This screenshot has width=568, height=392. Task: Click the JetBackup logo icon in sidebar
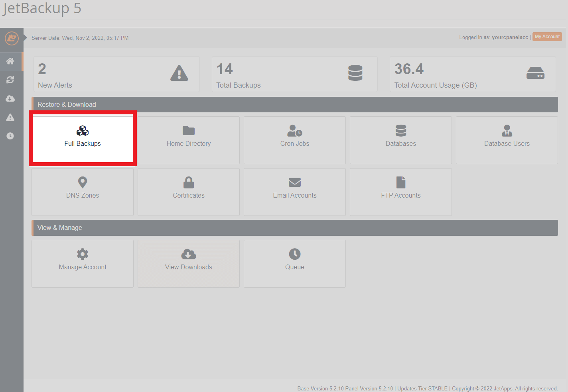[x=12, y=39]
